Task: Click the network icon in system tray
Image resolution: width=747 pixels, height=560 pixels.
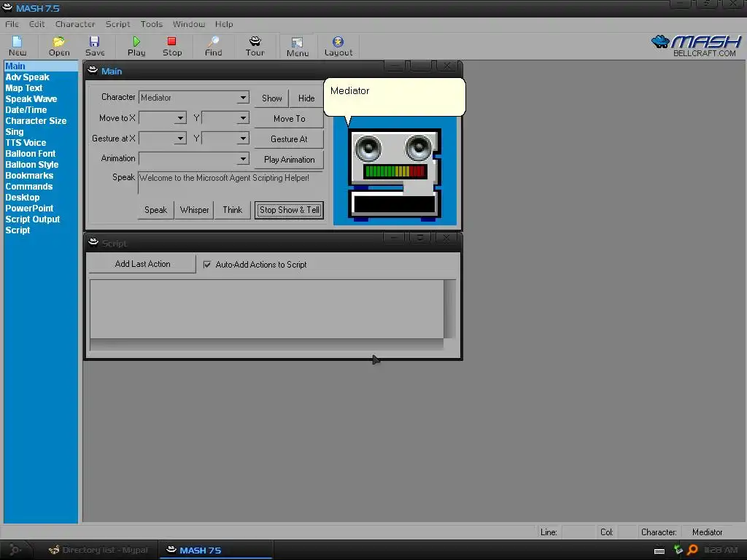Action: pyautogui.click(x=678, y=550)
